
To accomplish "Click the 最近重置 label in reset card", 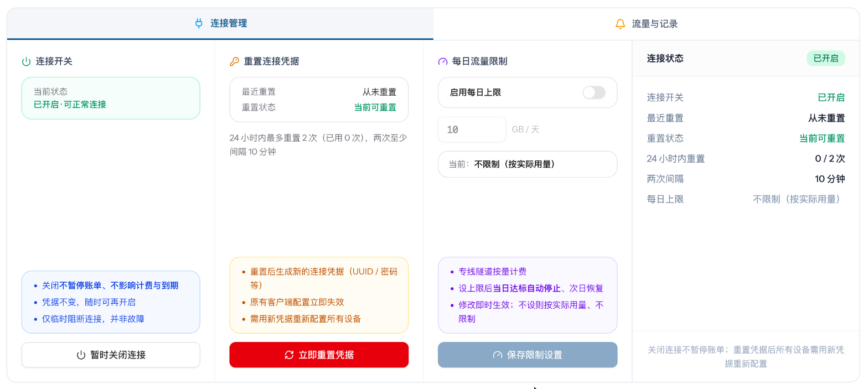I will 259,92.
